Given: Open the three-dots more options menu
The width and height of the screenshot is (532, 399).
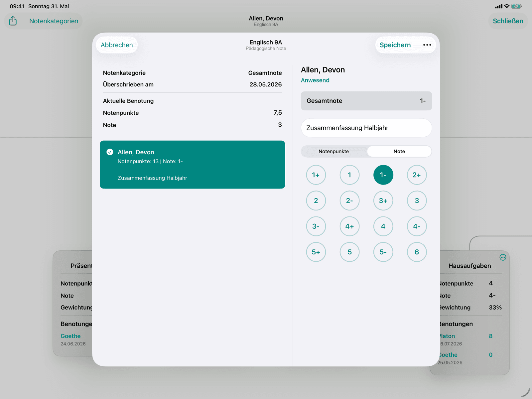Looking at the screenshot, I should (427, 45).
